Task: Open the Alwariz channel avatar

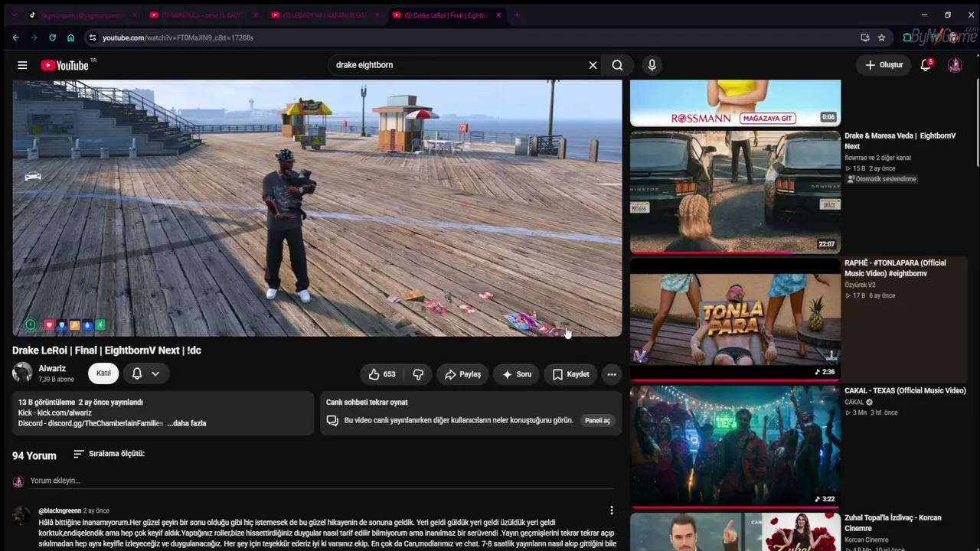Action: point(22,373)
